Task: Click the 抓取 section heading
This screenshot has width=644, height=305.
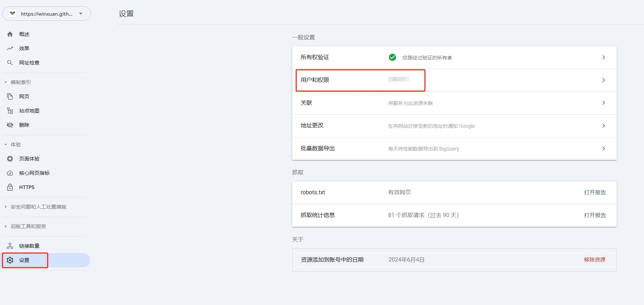Action: click(x=298, y=172)
